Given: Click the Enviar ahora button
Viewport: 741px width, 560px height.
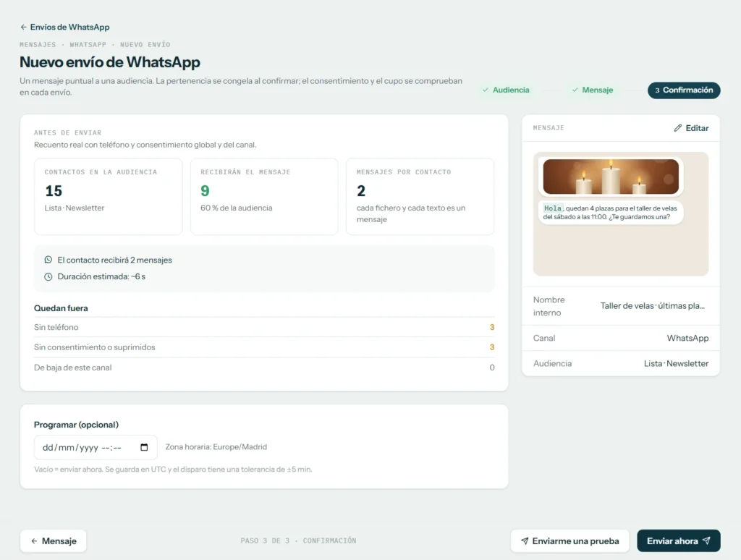Looking at the screenshot, I should click(x=679, y=540).
